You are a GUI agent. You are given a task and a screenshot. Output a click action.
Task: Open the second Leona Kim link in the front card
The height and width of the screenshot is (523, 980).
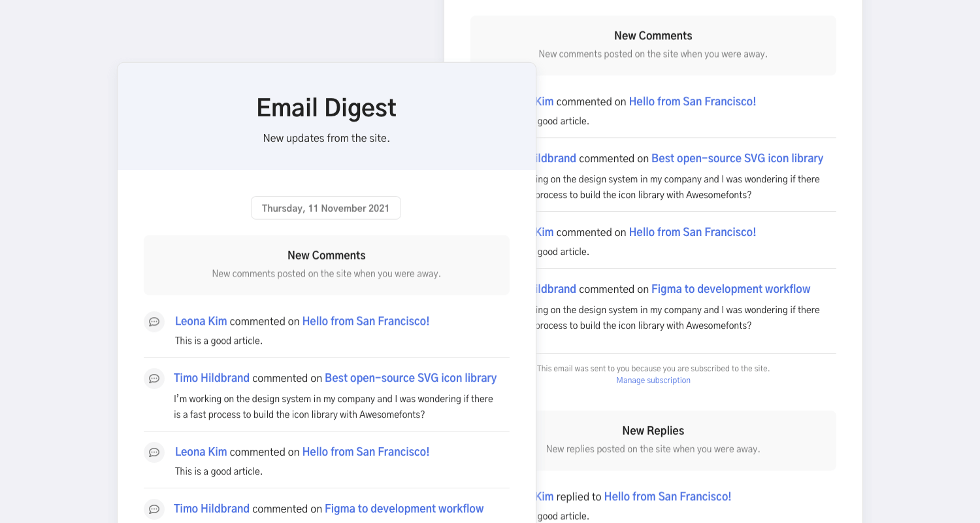(201, 452)
